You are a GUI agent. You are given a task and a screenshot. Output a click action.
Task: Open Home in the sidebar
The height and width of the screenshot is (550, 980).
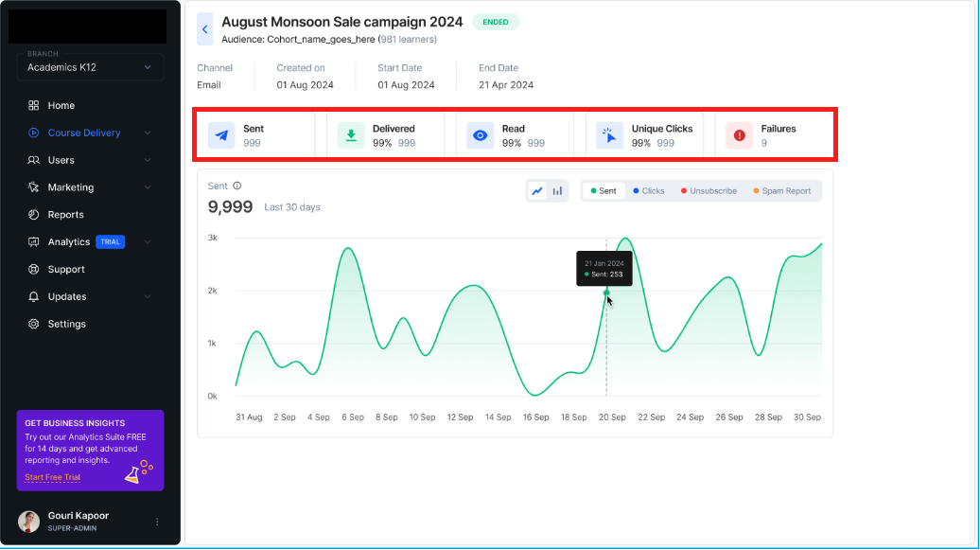[x=61, y=105]
